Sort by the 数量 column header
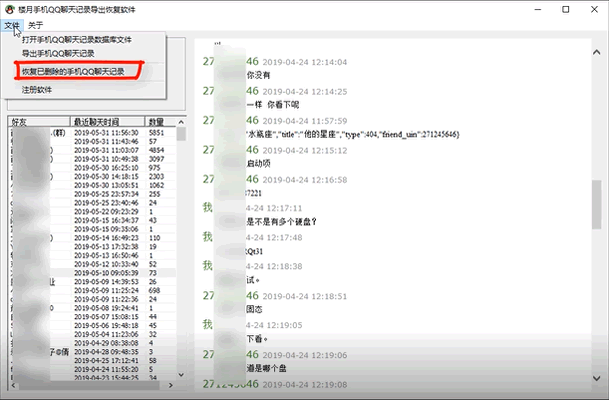This screenshot has height=400, width=609. 160,122
